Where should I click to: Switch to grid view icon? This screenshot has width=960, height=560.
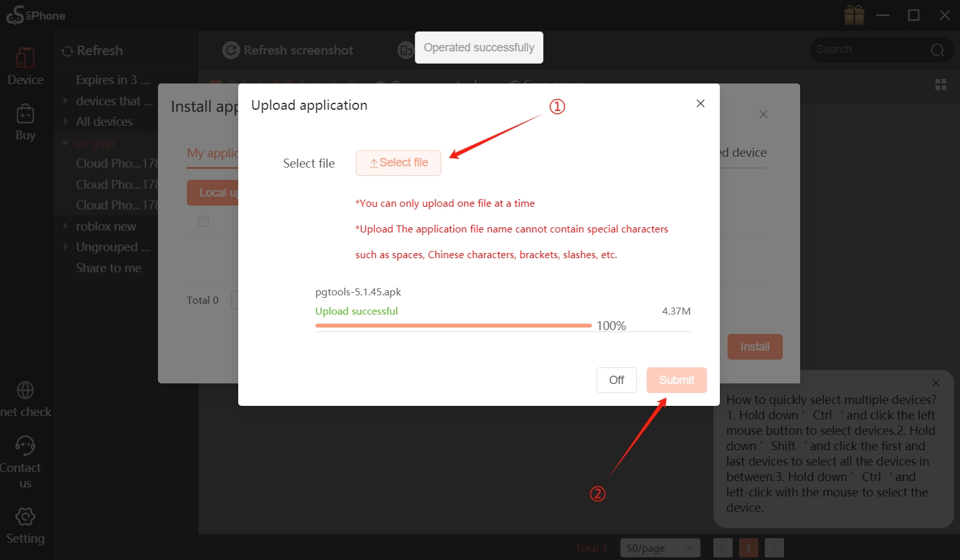click(x=941, y=85)
